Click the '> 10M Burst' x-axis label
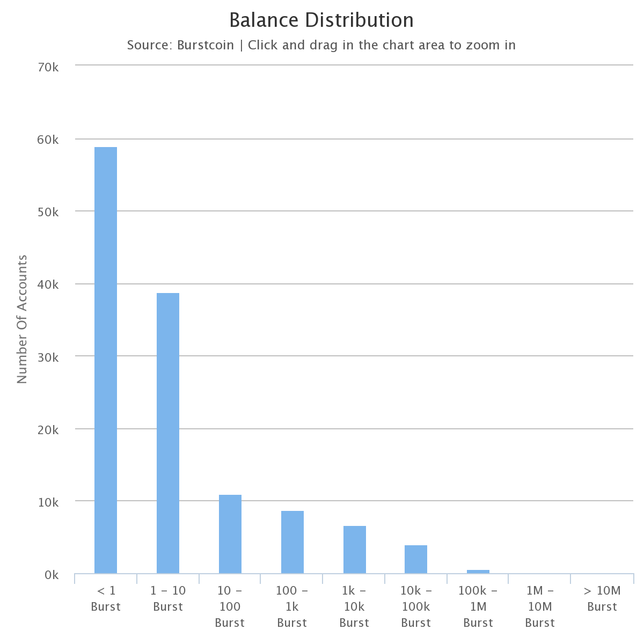Screen dimensions: 644x644 pyautogui.click(x=602, y=598)
